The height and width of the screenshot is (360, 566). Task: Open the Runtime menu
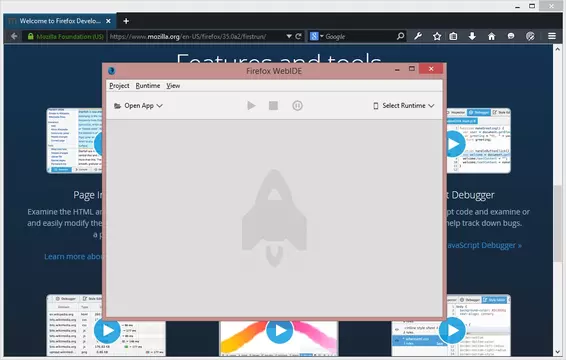coord(148,86)
